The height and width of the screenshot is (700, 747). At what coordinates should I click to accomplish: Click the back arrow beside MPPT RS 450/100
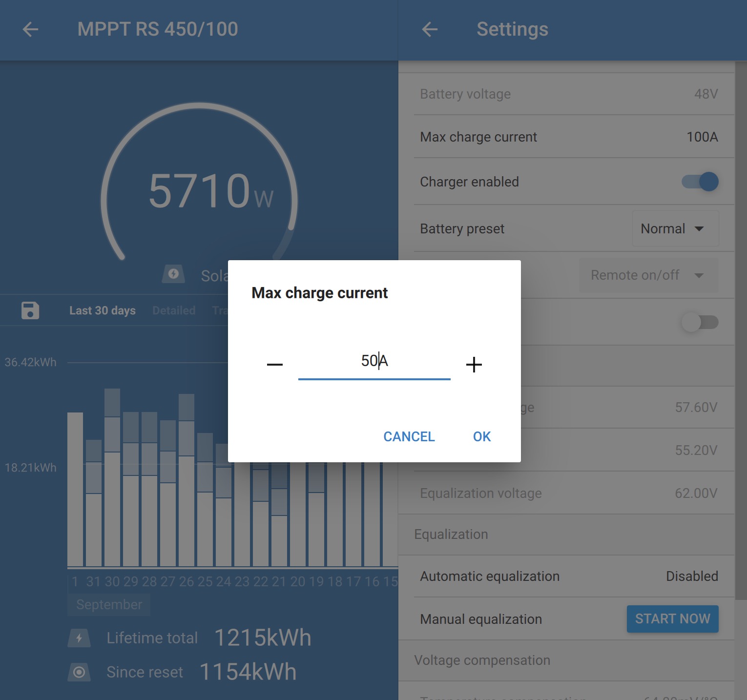(x=30, y=30)
